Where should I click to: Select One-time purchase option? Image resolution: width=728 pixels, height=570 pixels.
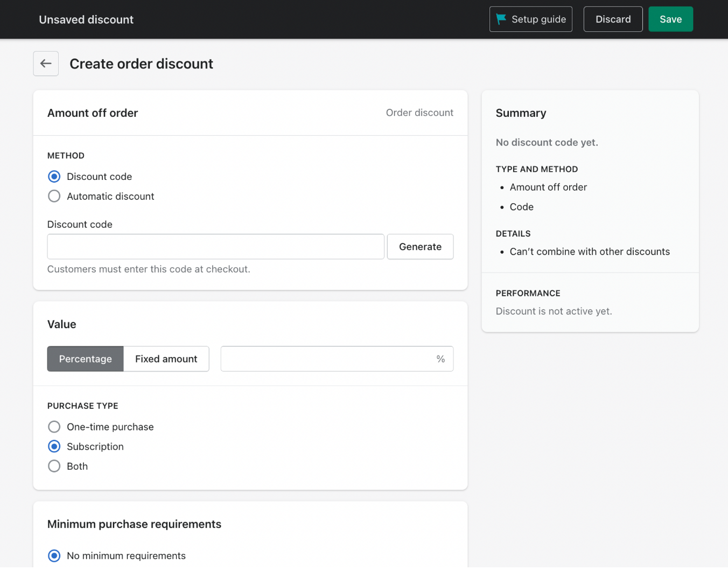(54, 427)
